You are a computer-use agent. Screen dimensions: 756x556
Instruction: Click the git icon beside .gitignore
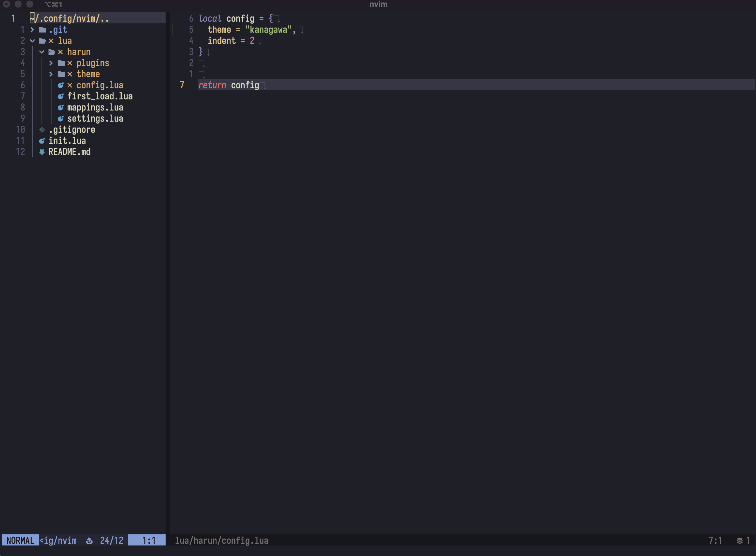point(42,129)
